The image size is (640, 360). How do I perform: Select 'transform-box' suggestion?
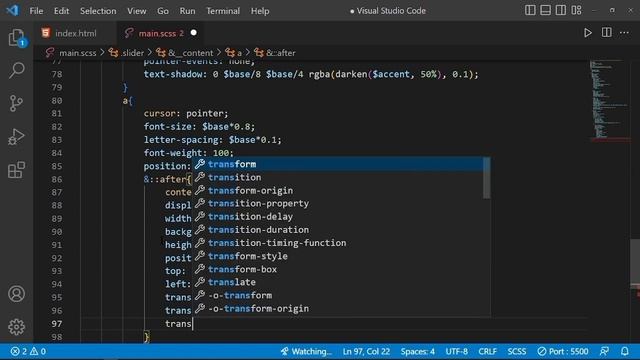coord(338,269)
